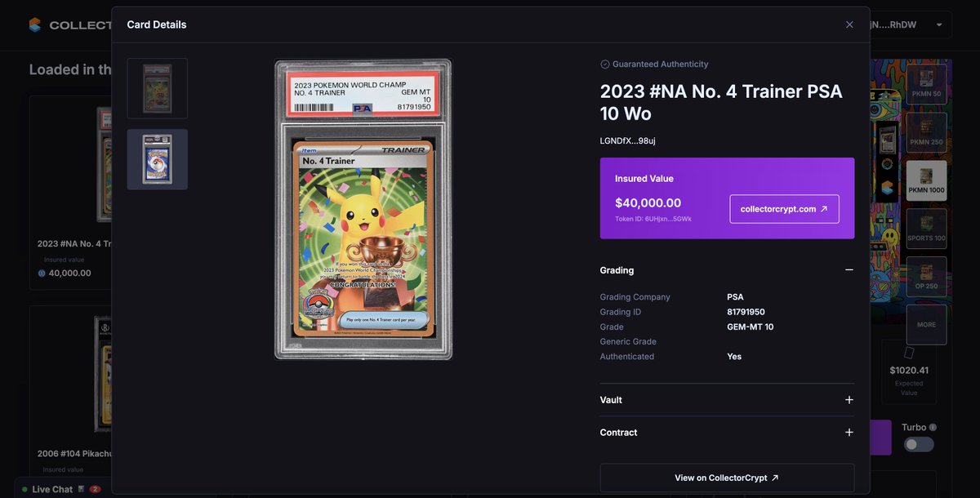
Task: Toggle the Turbo switch
Action: (919, 445)
